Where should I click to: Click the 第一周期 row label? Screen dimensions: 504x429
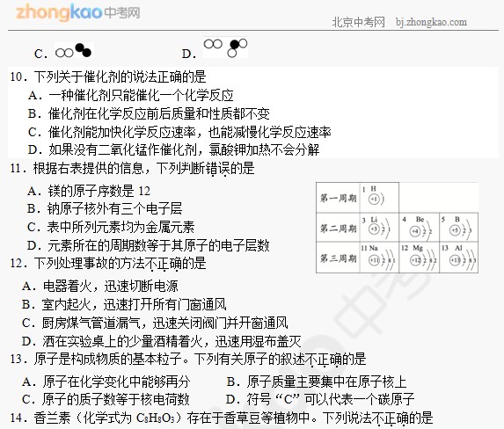(x=338, y=198)
